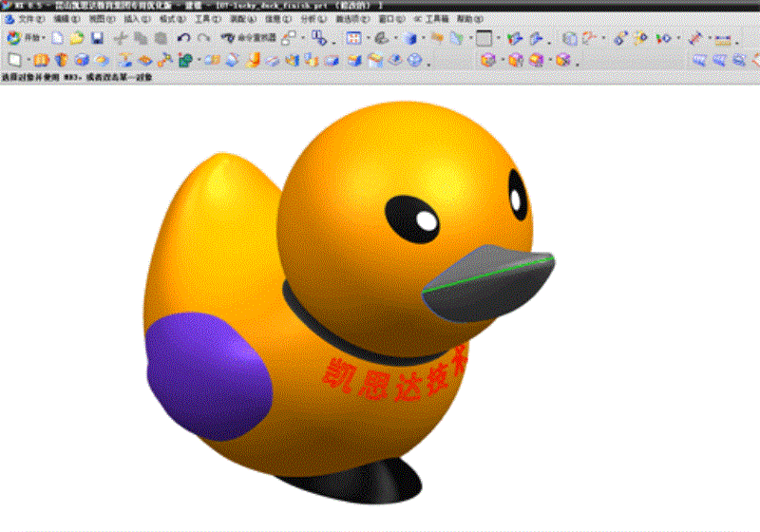Screen dimensions: 760x532
Task: Click the Save floppy disk icon
Action: [98, 39]
